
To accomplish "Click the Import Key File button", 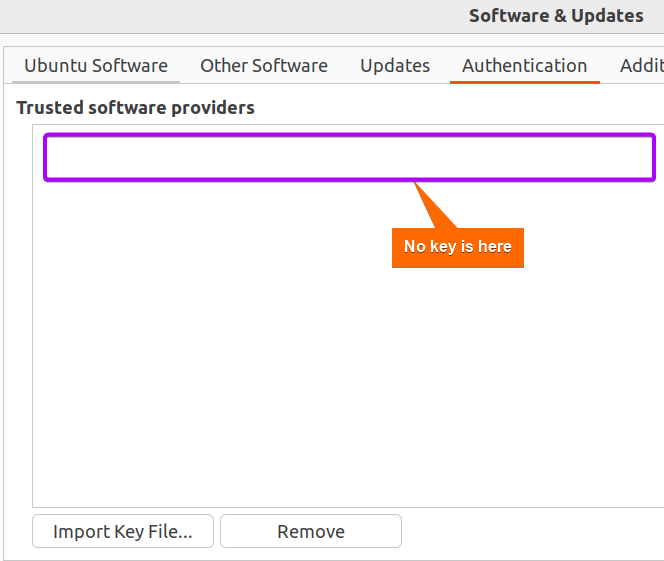I will [123, 531].
